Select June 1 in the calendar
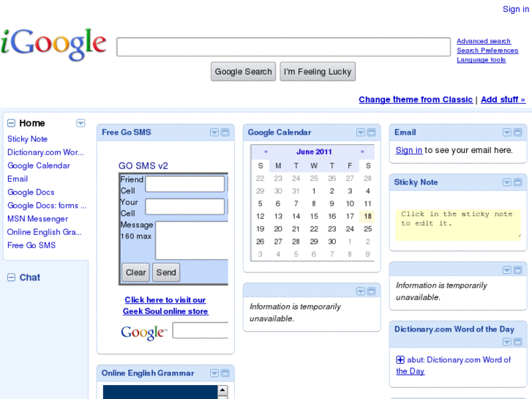Screen dimensions: 532x399 (x=314, y=191)
